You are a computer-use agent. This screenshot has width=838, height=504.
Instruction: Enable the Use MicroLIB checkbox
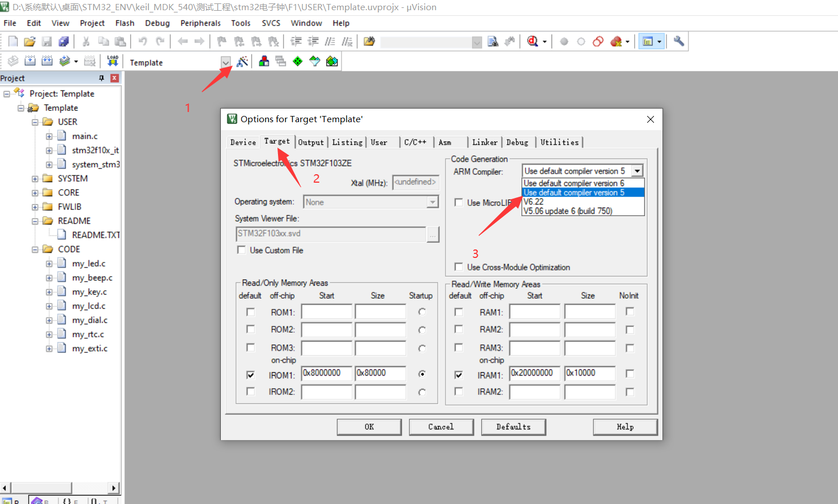click(x=459, y=203)
